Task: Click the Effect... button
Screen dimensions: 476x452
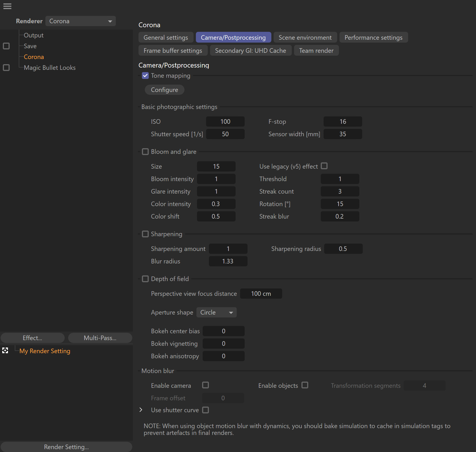Action: tap(32, 338)
